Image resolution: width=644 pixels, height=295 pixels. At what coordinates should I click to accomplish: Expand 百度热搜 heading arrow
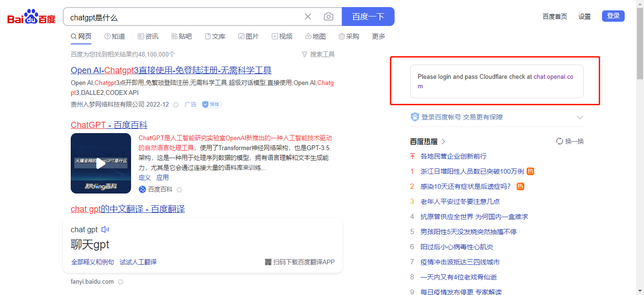pyautogui.click(x=444, y=142)
